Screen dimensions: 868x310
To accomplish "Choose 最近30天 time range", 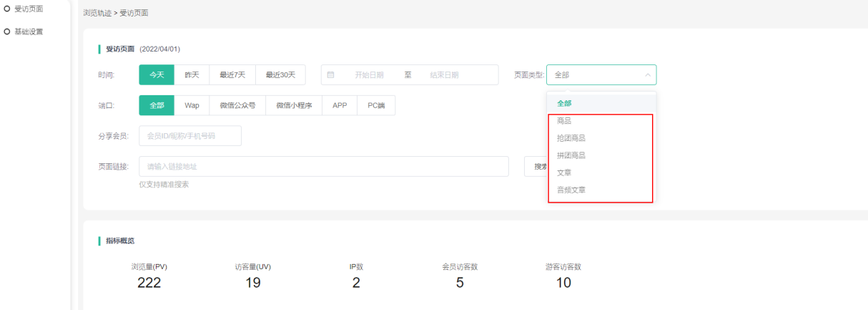I will [280, 74].
